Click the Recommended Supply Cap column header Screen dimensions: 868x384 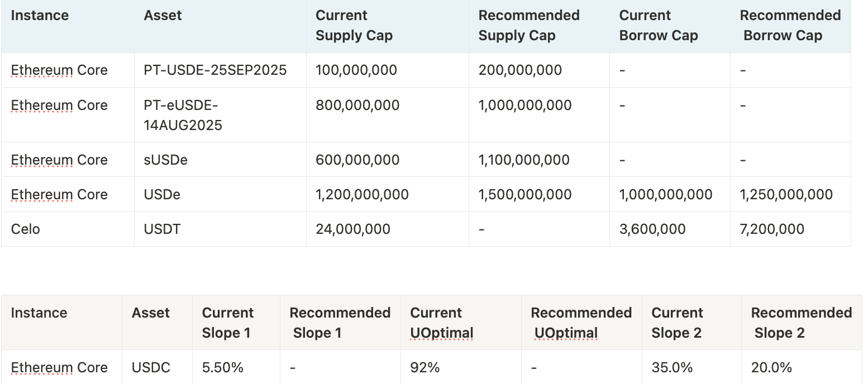tap(528, 26)
